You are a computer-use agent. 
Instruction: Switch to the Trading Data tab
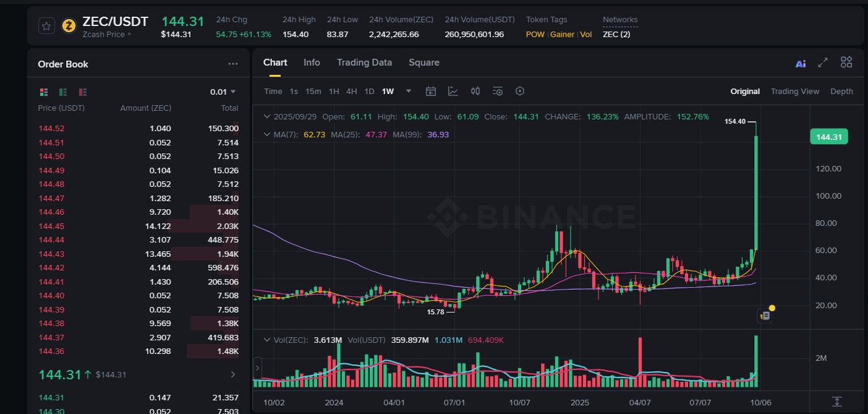(x=364, y=63)
